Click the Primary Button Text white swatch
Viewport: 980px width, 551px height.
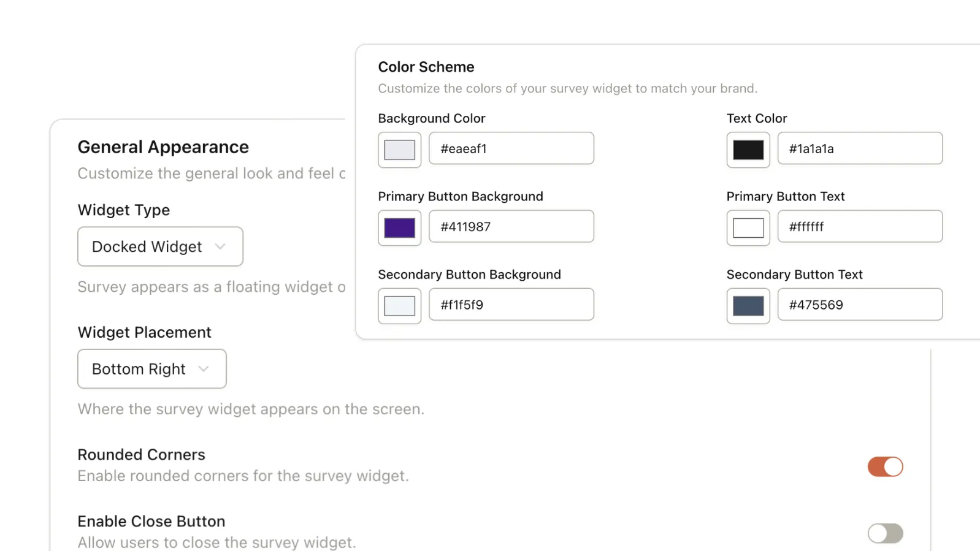coord(748,227)
